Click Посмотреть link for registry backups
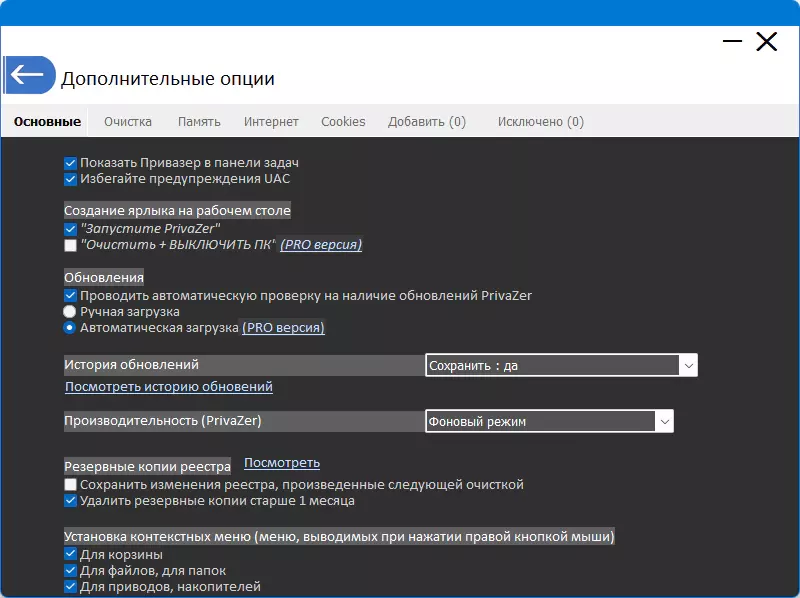800x598 pixels. tap(282, 463)
